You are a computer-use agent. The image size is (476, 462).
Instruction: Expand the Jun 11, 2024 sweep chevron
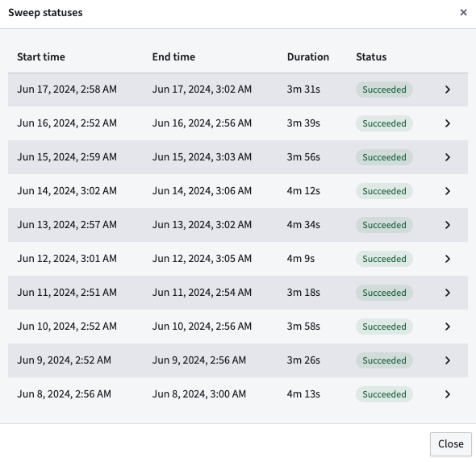click(448, 293)
